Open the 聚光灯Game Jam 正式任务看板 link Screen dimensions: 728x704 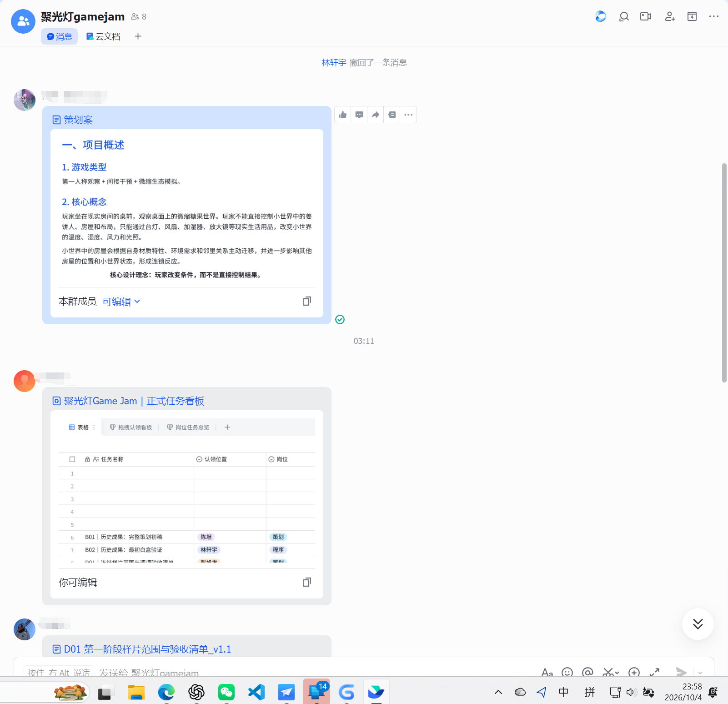click(134, 401)
